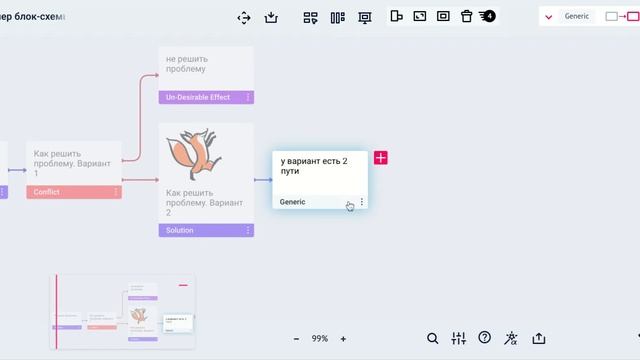Select the 'не решить проблему' card text
The width and height of the screenshot is (640, 360).
tap(187, 64)
